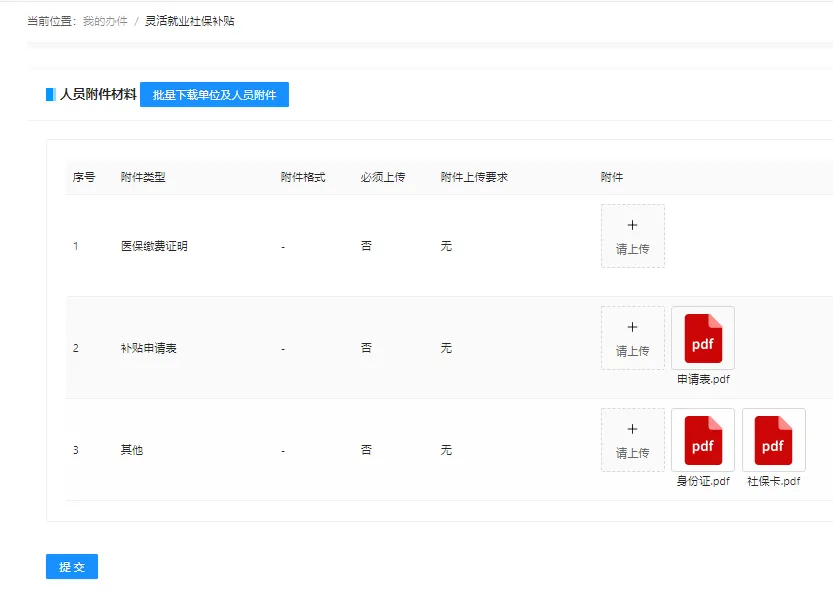833x595 pixels.
Task: Select 灵活就业社保补贴 breadcrumb item
Action: coord(190,20)
